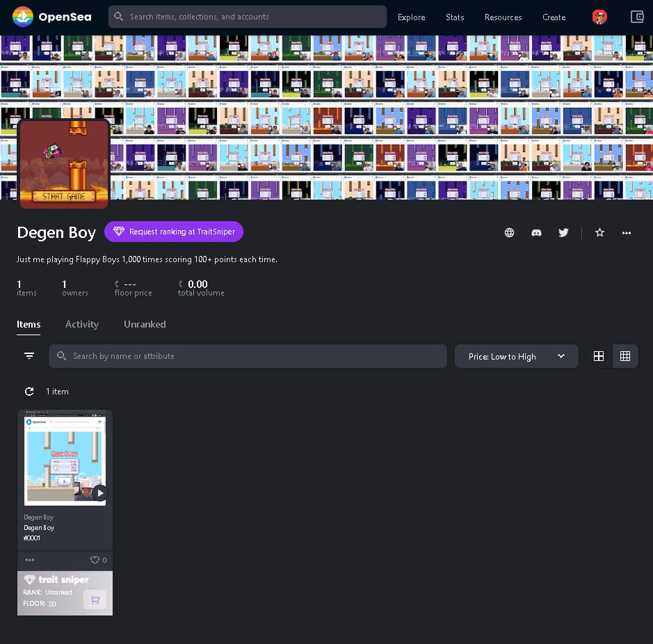Refresh the items list

click(x=29, y=392)
